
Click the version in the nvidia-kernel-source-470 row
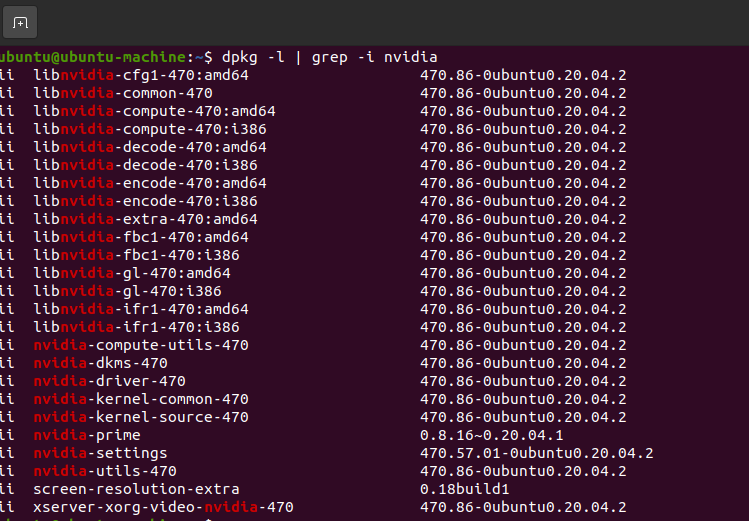[524, 417]
